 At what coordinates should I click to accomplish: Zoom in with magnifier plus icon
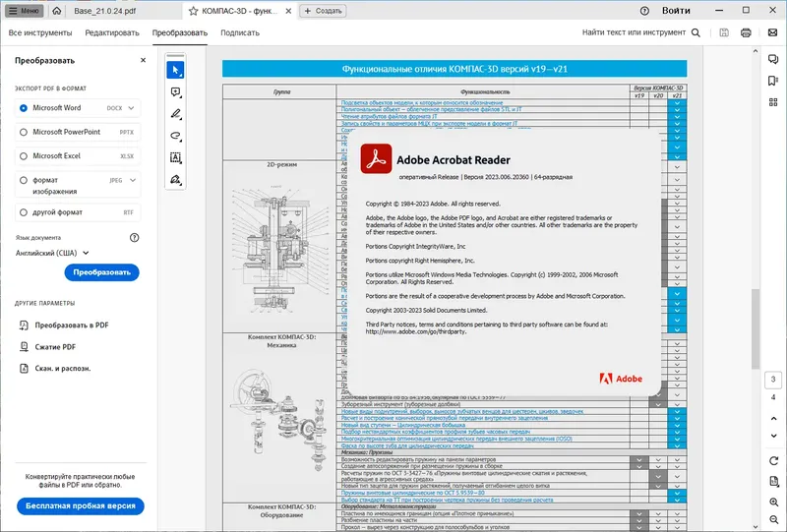(x=773, y=502)
